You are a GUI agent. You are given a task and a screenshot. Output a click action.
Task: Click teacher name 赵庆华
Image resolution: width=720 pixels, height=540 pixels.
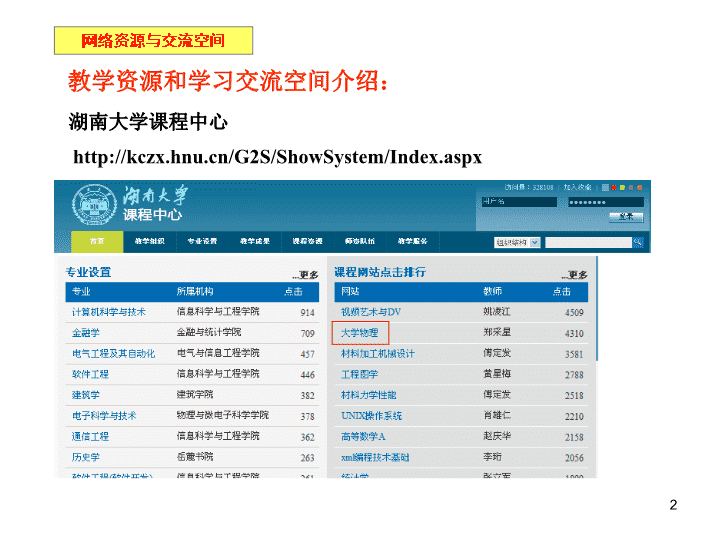[497, 436]
